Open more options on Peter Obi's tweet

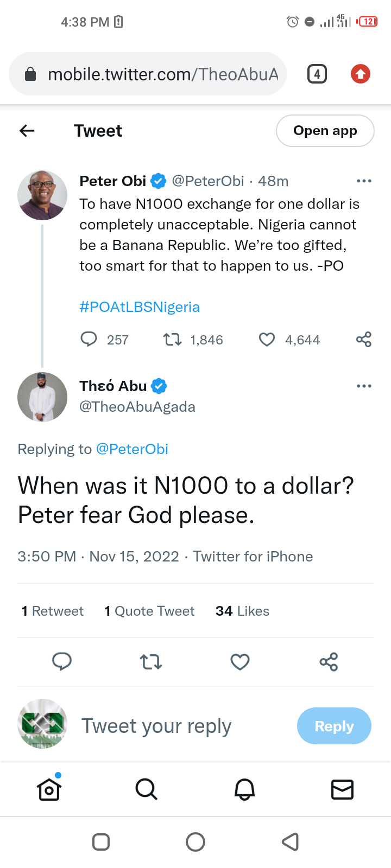[364, 181]
